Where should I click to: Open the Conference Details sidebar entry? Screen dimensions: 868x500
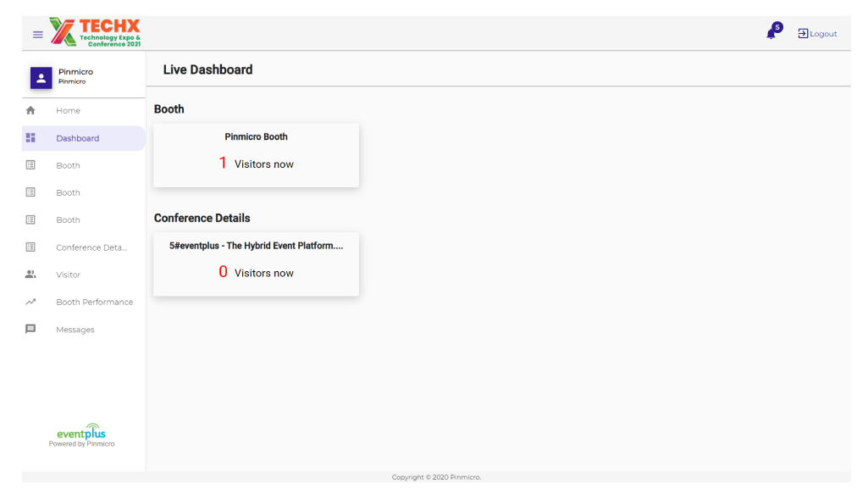tap(89, 247)
